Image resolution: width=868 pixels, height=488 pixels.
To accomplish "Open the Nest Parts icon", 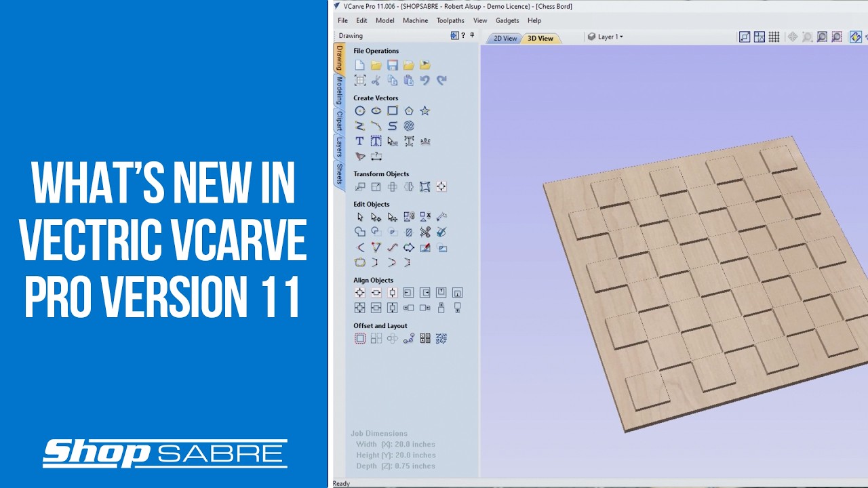I will coord(441,338).
